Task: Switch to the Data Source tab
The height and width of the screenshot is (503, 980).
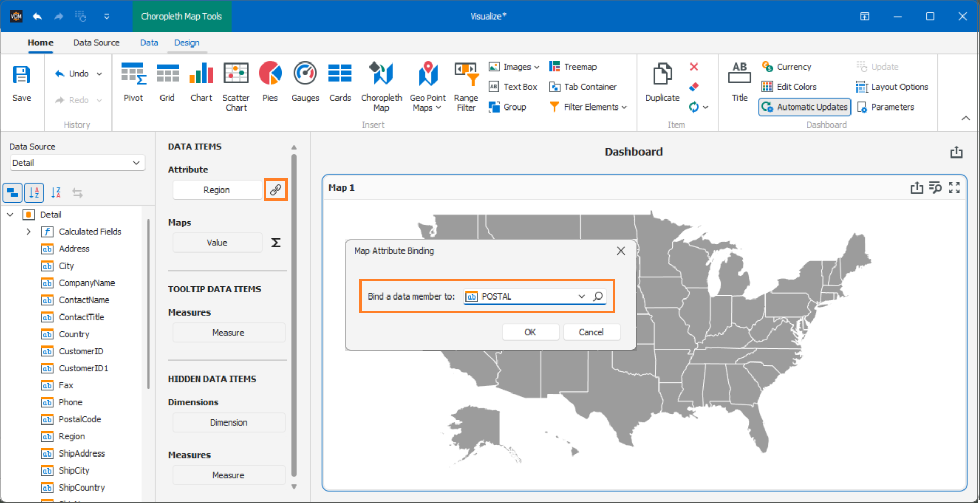Action: click(96, 42)
